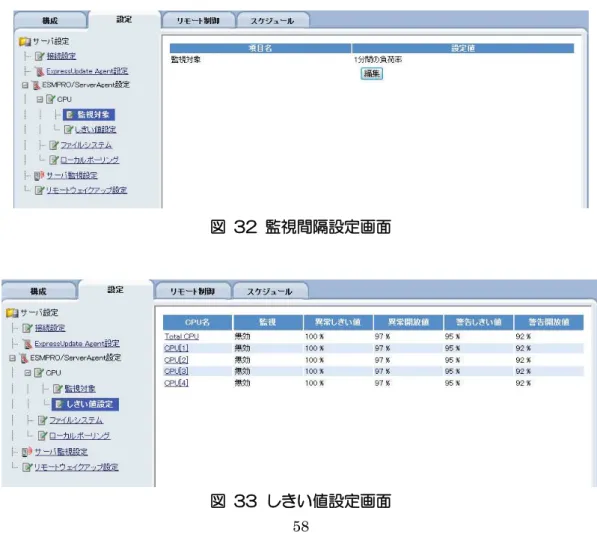
Task: Open スケジュール tab in Figure 32 screen
Action: pos(272,21)
